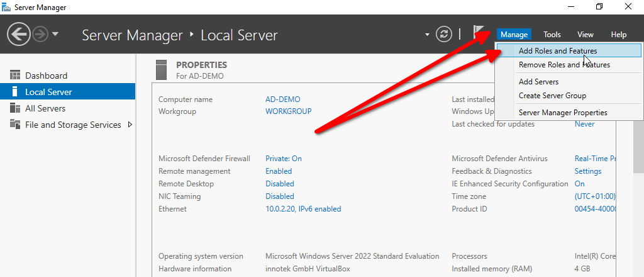This screenshot has width=644, height=277.
Task: Open the WORKGROUP link
Action: (288, 111)
